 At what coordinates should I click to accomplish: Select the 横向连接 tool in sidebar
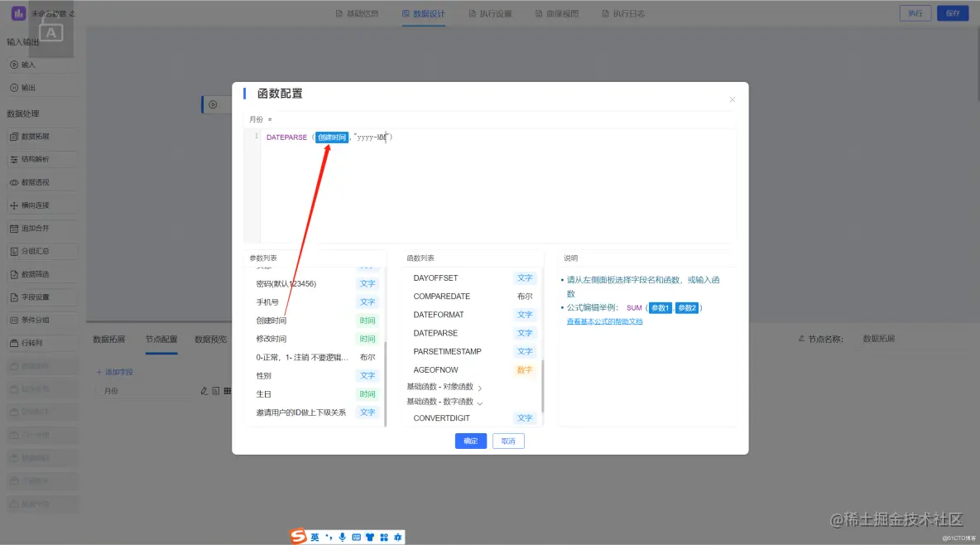(42, 205)
